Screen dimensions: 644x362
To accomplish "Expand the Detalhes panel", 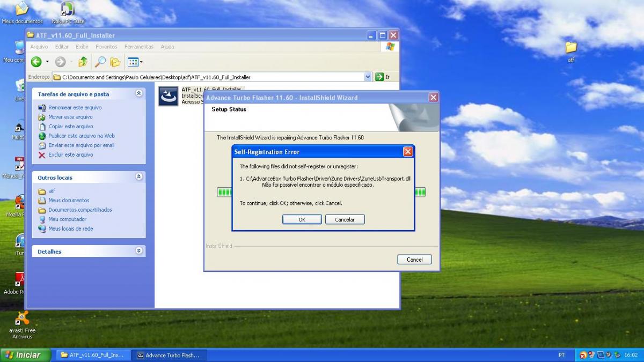I will (x=139, y=251).
